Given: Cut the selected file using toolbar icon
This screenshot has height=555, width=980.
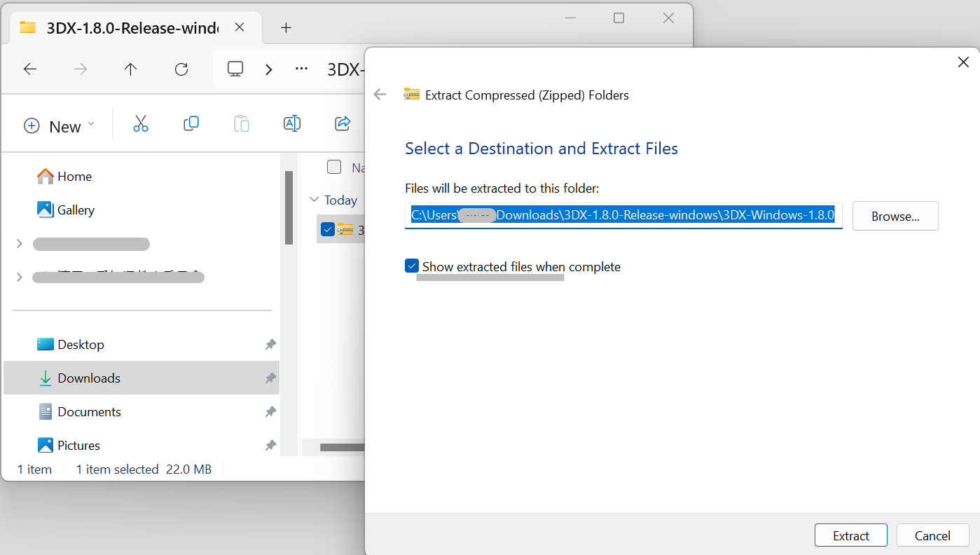Looking at the screenshot, I should coord(141,123).
